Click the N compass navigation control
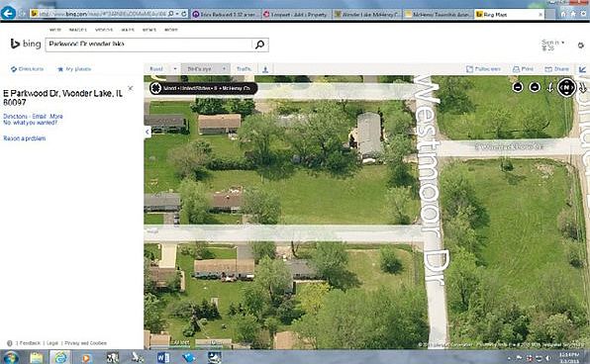The image size is (590, 364). point(566,88)
